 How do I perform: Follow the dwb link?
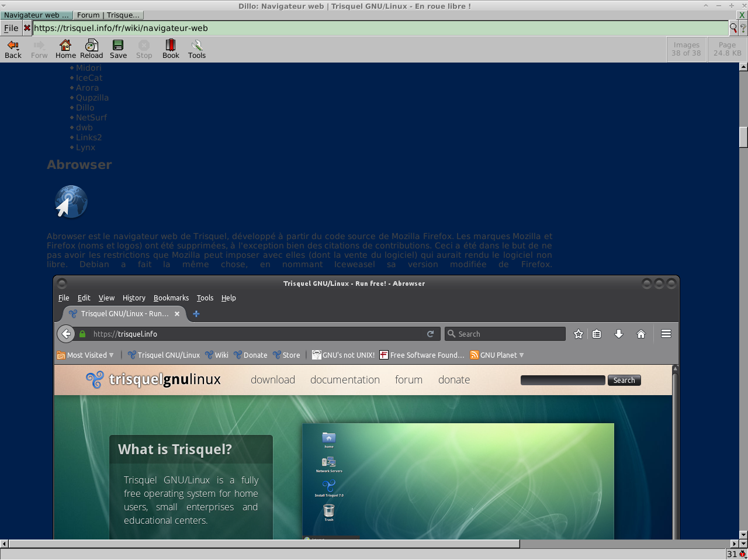tap(84, 127)
